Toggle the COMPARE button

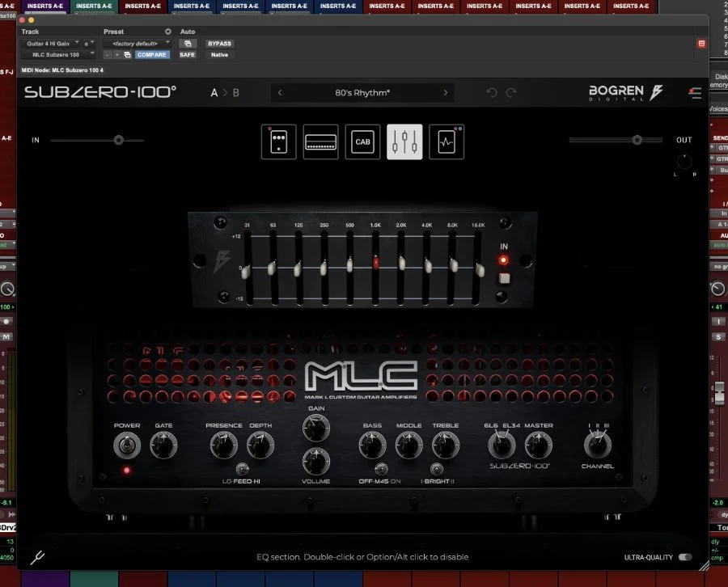point(152,55)
